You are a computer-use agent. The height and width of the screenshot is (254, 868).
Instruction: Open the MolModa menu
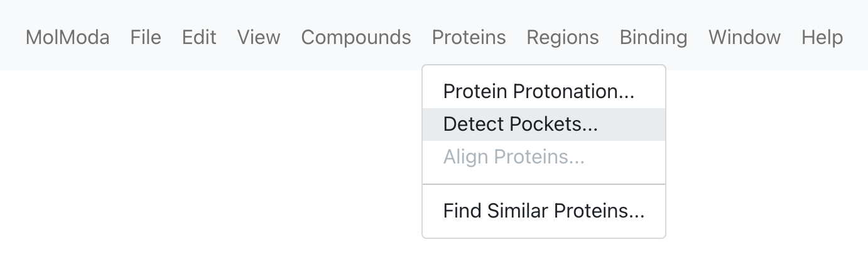coord(67,37)
